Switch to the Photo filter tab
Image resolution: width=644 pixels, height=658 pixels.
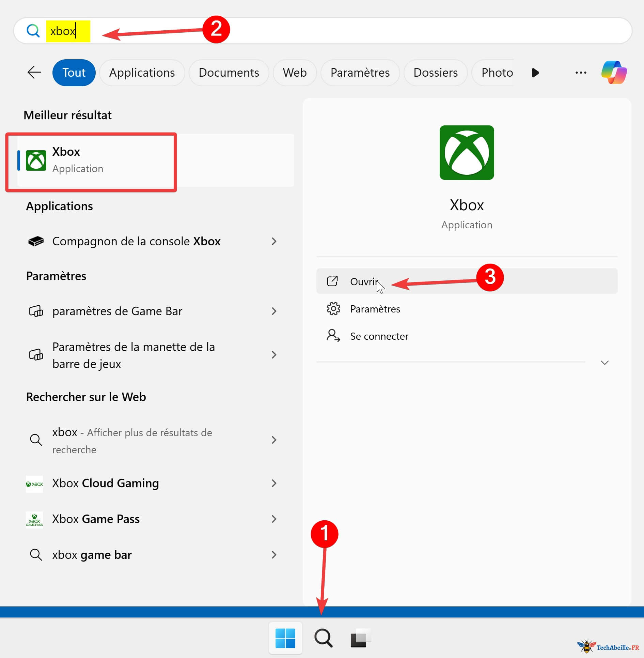click(x=493, y=73)
